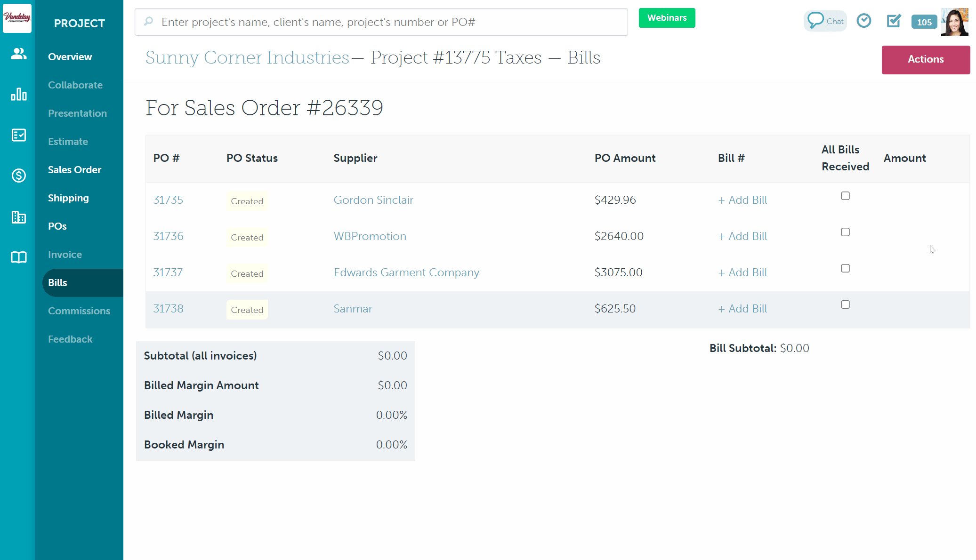Click the Vandelay Promotions logo
Image resolution: width=976 pixels, height=560 pixels.
(x=17, y=18)
